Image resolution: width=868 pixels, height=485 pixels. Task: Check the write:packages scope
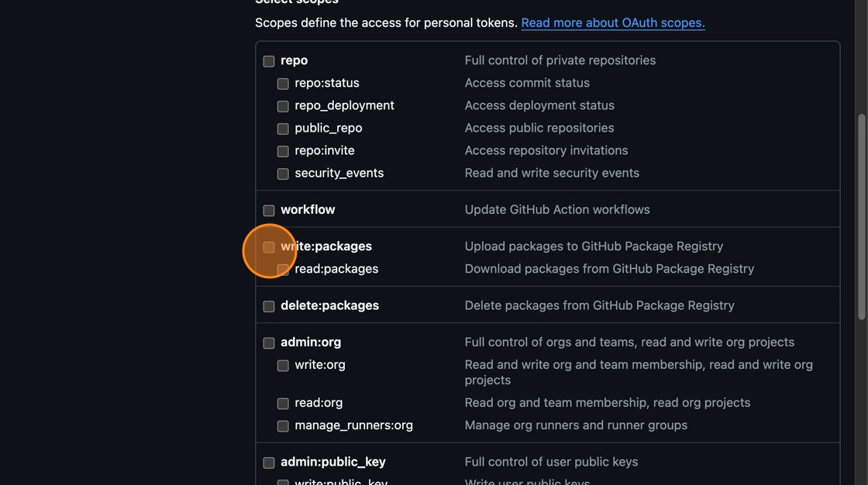point(269,247)
